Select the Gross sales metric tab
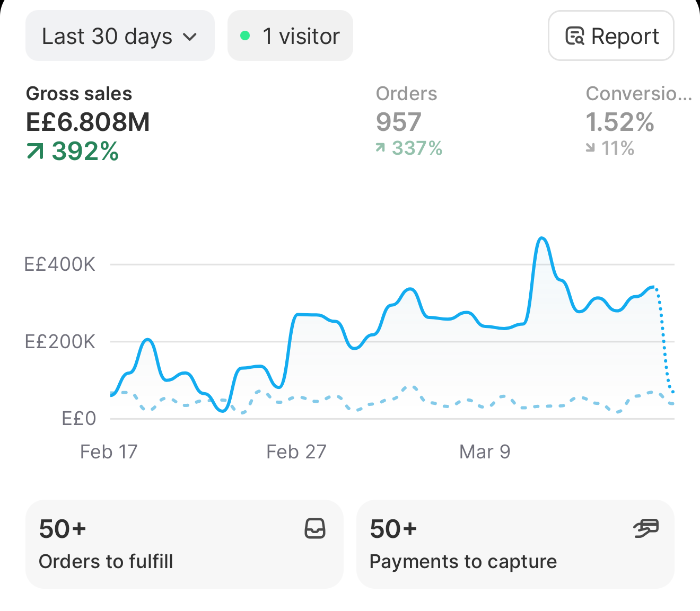Image resolution: width=700 pixels, height=611 pixels. pos(87,122)
